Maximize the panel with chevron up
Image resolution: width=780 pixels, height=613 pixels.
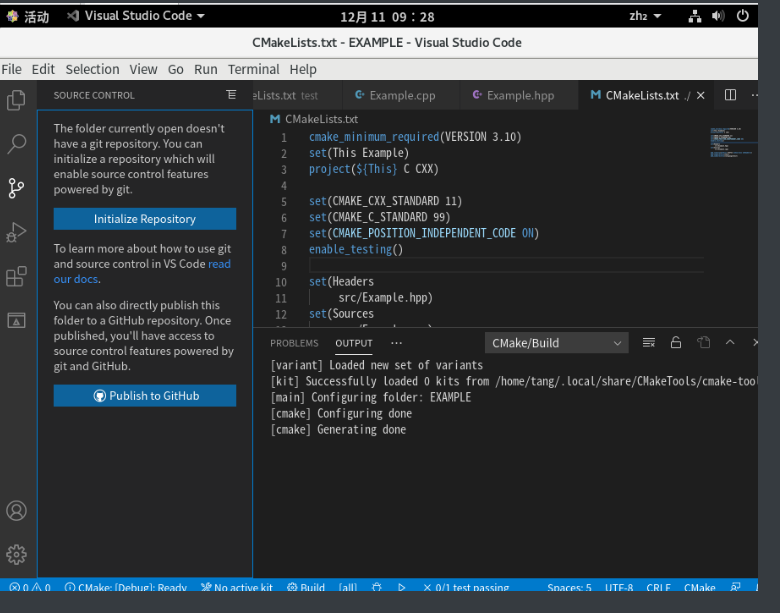[730, 342]
